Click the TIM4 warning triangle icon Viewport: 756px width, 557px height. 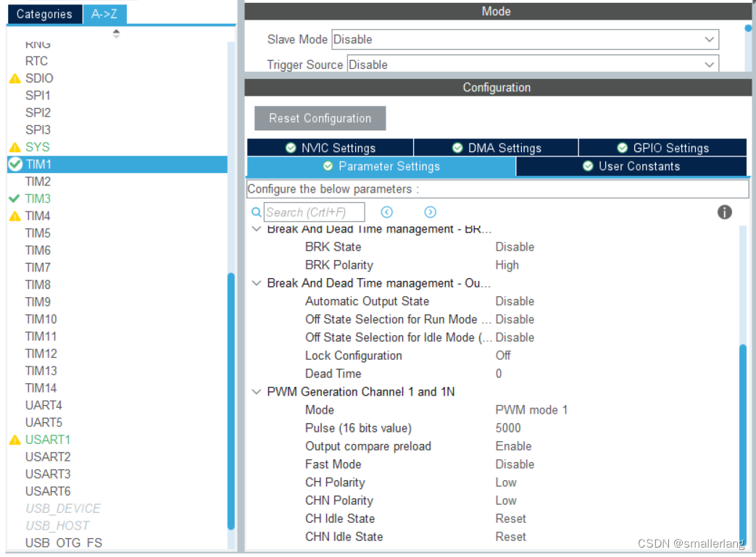tap(15, 217)
